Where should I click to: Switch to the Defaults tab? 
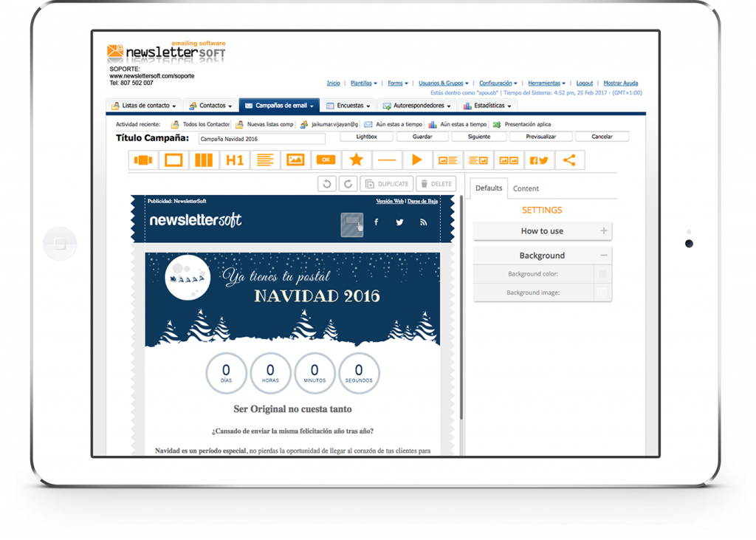(489, 188)
